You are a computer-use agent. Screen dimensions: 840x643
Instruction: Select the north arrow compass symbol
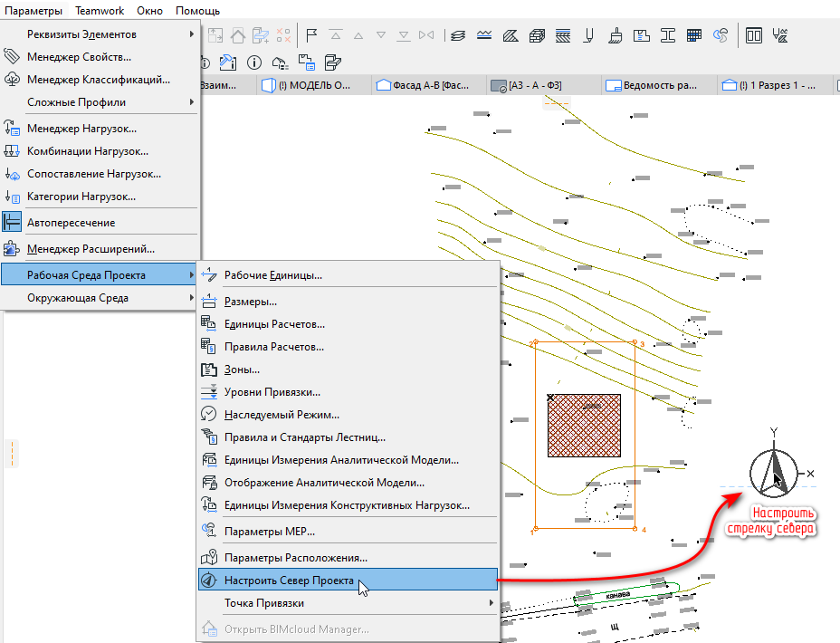[x=774, y=472]
